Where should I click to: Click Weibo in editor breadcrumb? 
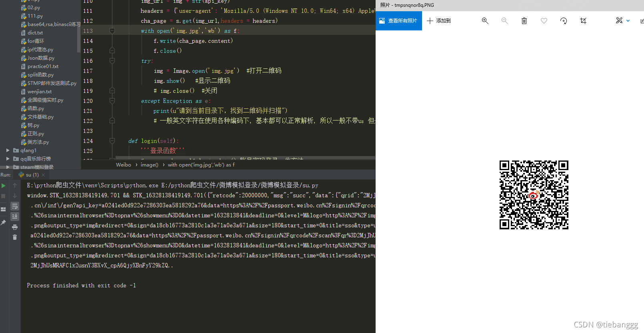123,165
